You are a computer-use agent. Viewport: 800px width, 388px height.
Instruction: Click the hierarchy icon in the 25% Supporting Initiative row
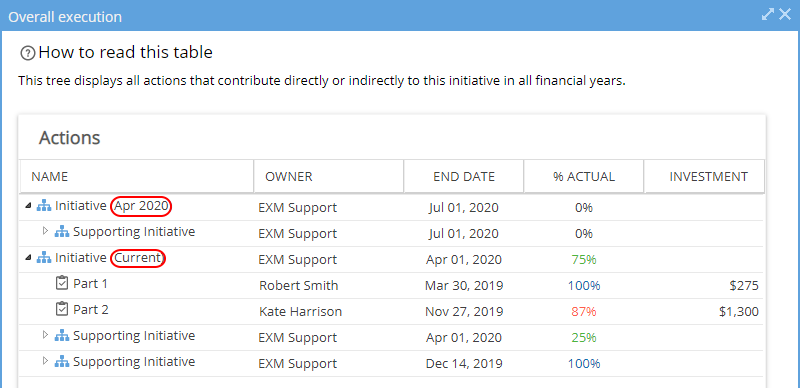pyautogui.click(x=62, y=336)
